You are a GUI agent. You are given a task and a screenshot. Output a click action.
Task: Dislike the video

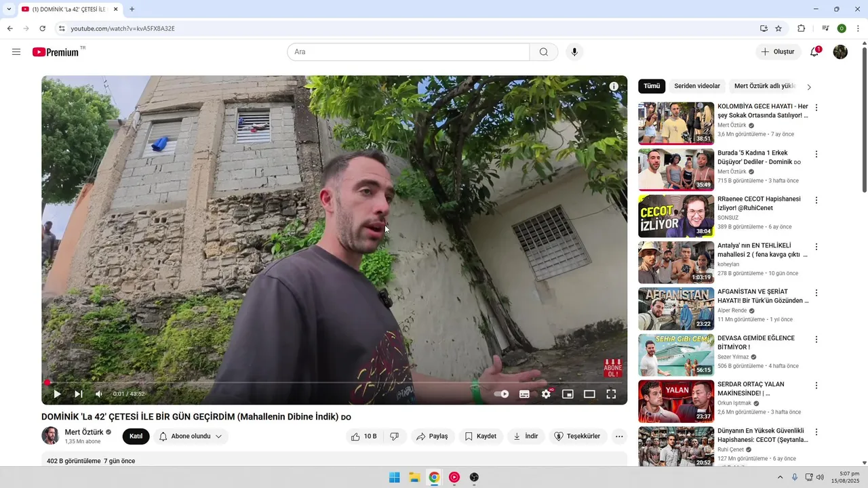(x=395, y=436)
